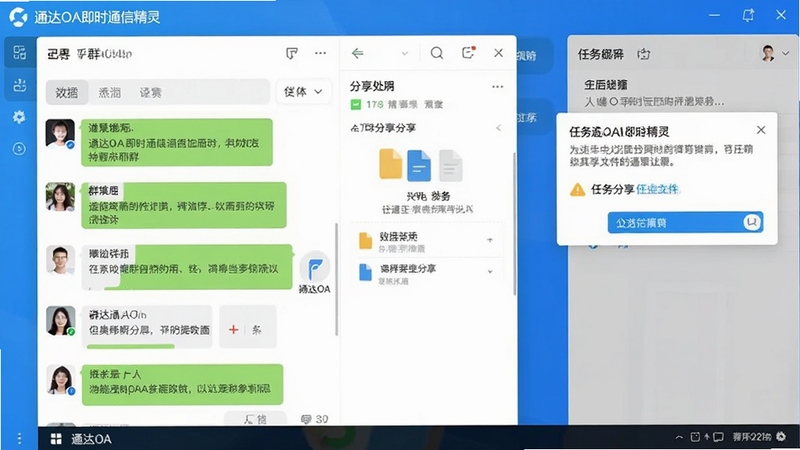Click the pin window icon in title bar

(748, 15)
